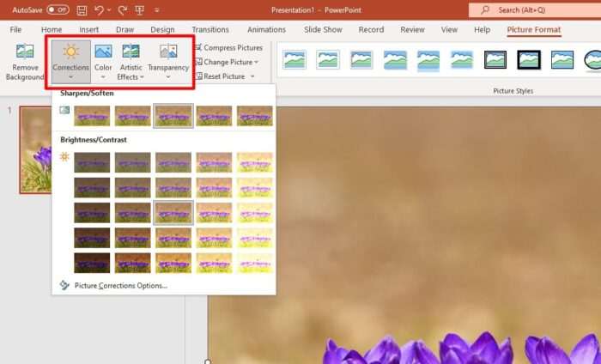The height and width of the screenshot is (364, 601).
Task: Click the flower picture on the slide
Action: (x=404, y=235)
